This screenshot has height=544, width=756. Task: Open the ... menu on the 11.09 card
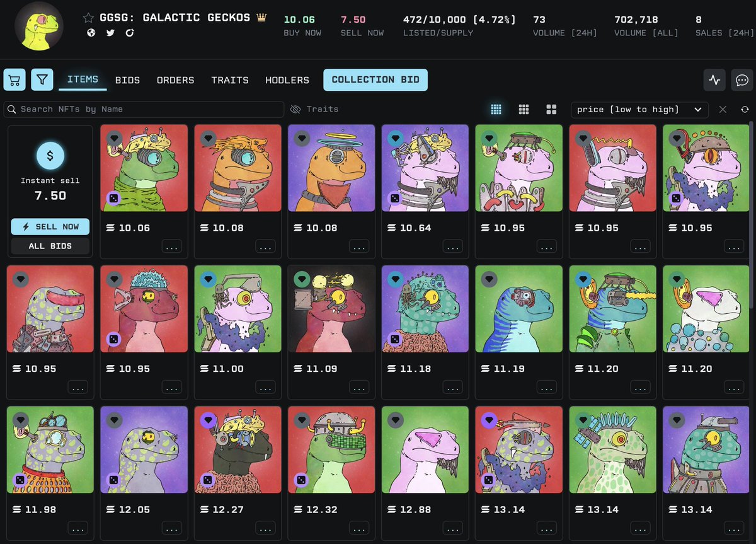click(x=360, y=388)
